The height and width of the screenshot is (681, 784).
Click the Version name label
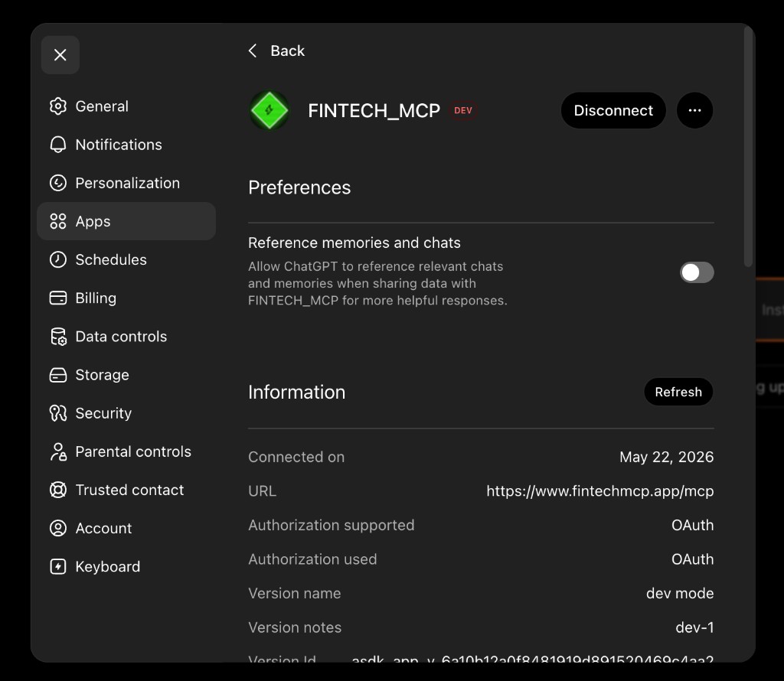(x=295, y=593)
